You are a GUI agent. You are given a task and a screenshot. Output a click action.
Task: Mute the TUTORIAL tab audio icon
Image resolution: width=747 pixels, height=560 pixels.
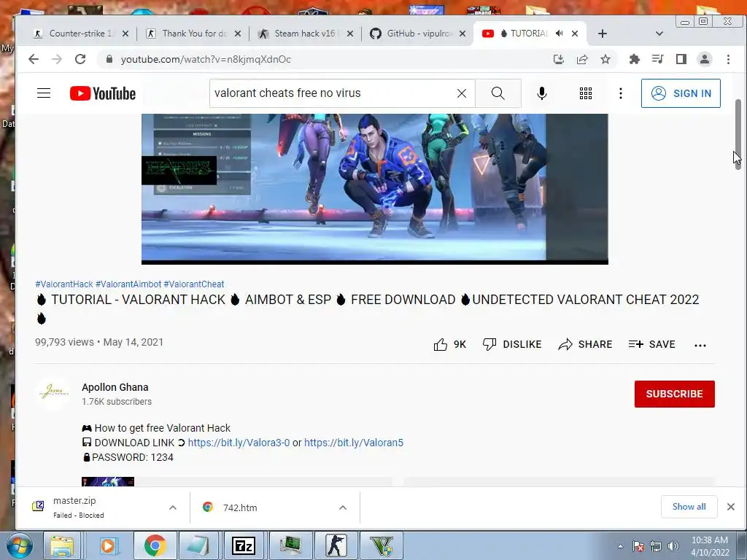pos(560,34)
